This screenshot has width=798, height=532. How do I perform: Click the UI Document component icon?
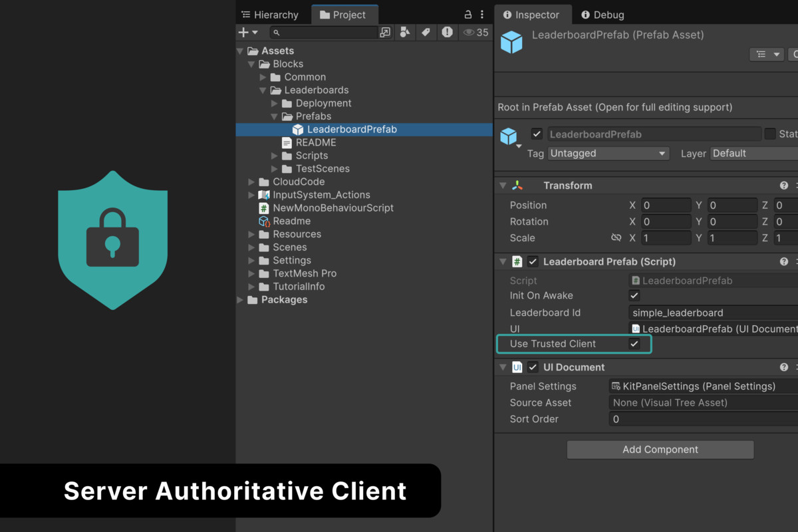(517, 367)
